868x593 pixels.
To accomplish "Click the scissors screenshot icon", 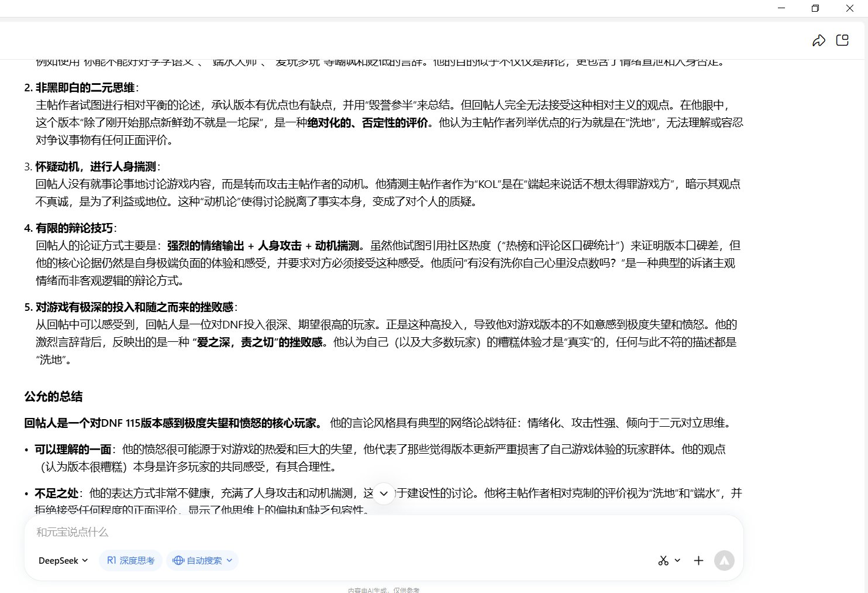I will pyautogui.click(x=663, y=560).
